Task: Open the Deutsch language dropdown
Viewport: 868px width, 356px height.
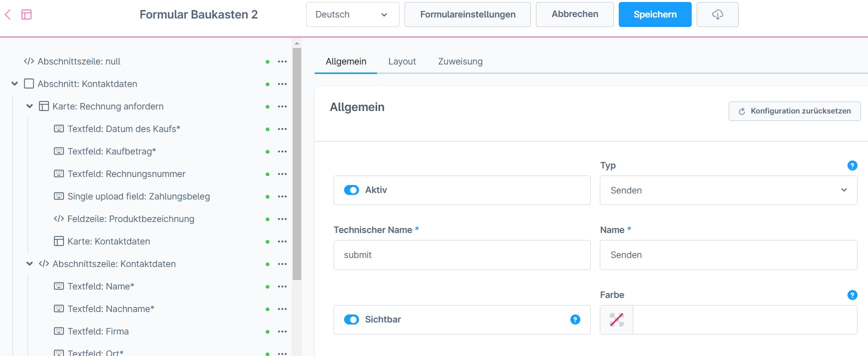Action: tap(352, 14)
